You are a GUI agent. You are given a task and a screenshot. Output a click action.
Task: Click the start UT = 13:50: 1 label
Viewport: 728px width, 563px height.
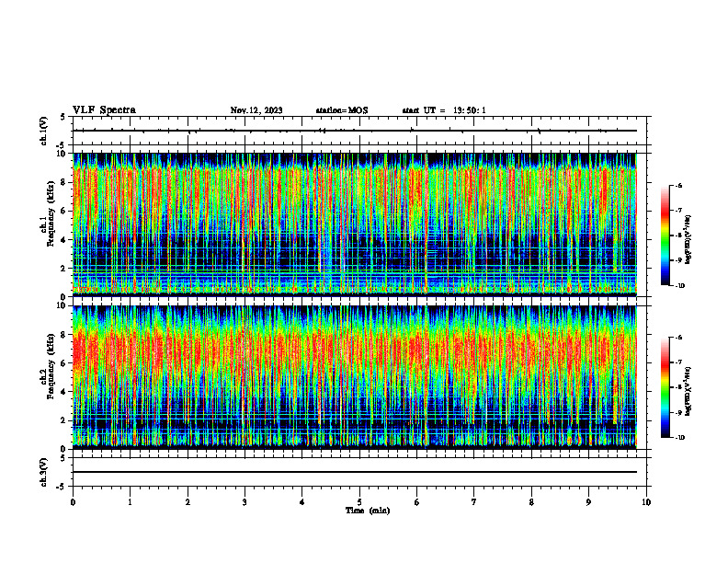444,110
